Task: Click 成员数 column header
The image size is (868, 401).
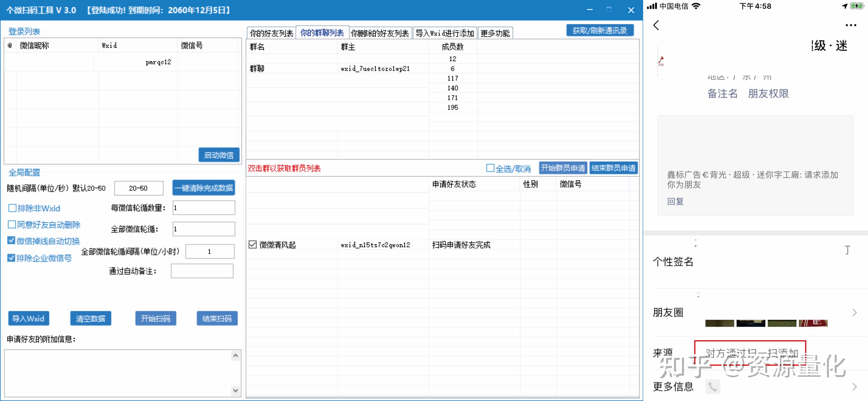Action: pyautogui.click(x=453, y=46)
